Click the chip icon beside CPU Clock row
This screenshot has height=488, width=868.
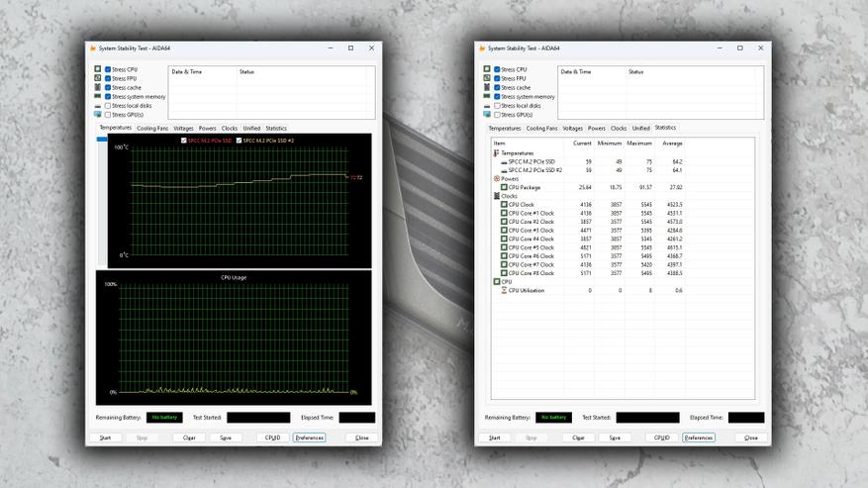point(504,204)
